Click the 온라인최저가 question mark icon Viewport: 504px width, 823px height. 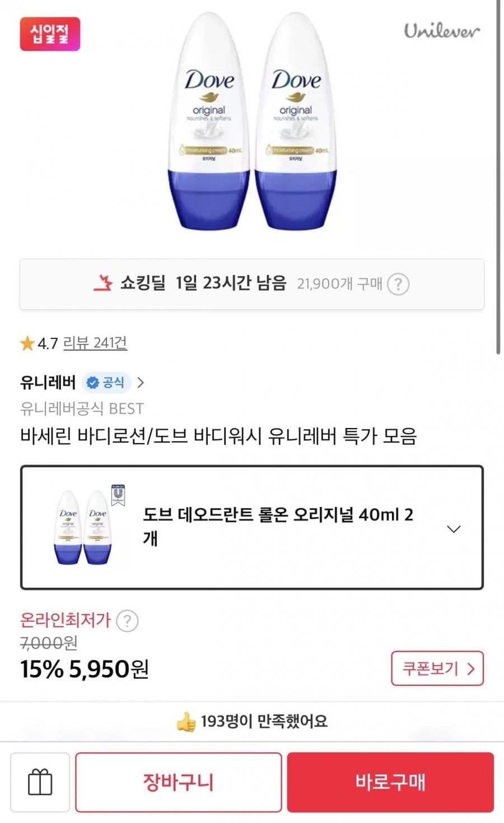127,621
